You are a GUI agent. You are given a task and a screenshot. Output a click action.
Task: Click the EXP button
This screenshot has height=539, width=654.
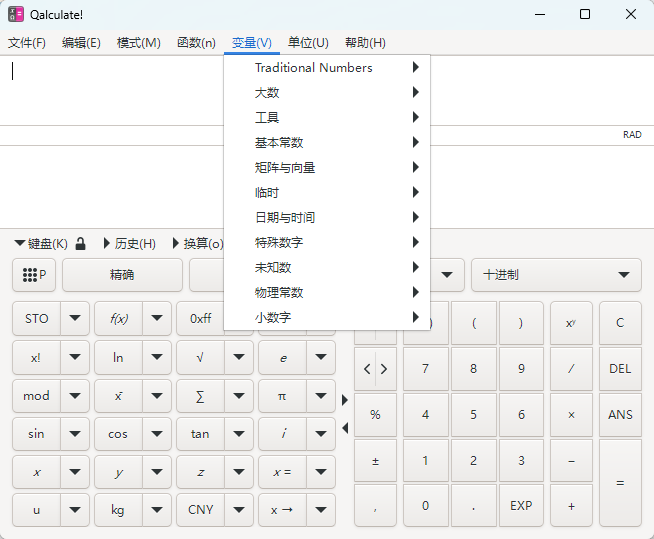521,506
